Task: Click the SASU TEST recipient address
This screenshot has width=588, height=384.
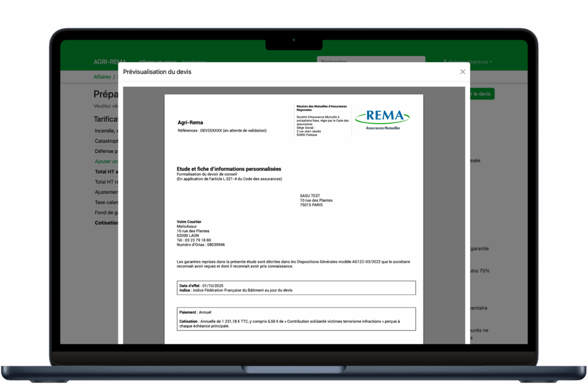Action: pos(316,200)
